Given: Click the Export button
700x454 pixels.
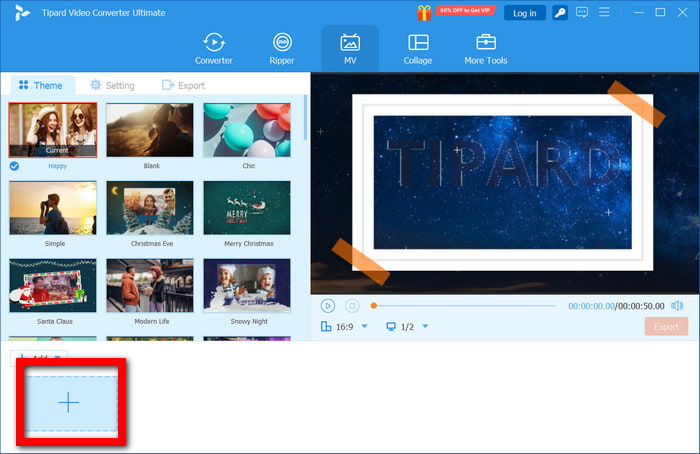Looking at the screenshot, I should (666, 327).
